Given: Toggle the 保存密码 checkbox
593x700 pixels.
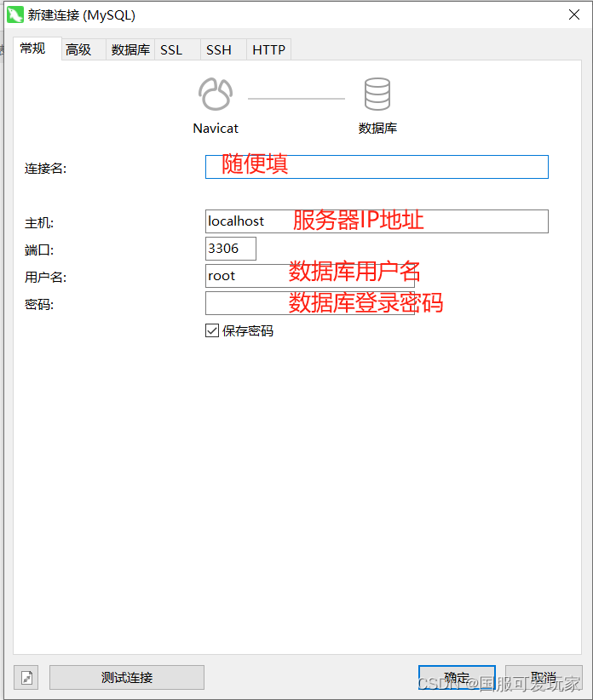Looking at the screenshot, I should 211,330.
